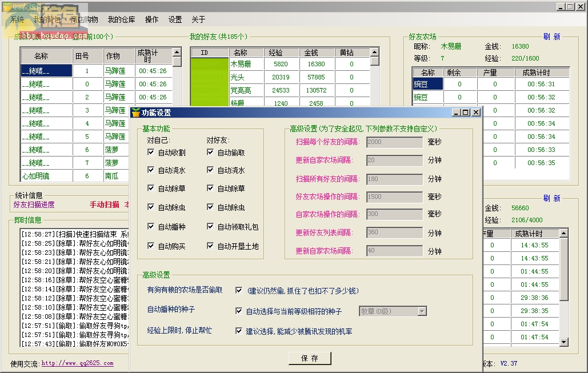
Task: Open the 操作 menu
Action: [x=152, y=19]
